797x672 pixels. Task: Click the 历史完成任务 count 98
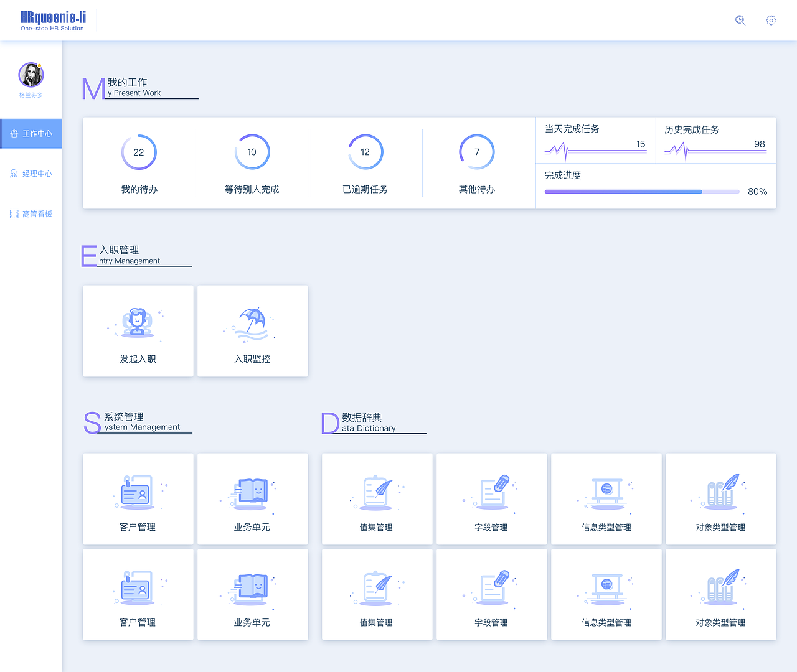click(760, 144)
